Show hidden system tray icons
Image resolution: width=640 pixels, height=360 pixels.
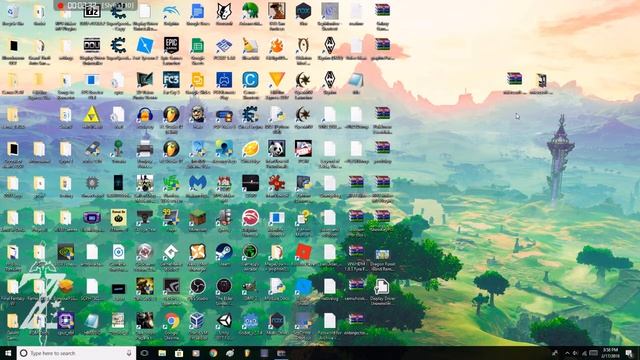pos(567,353)
